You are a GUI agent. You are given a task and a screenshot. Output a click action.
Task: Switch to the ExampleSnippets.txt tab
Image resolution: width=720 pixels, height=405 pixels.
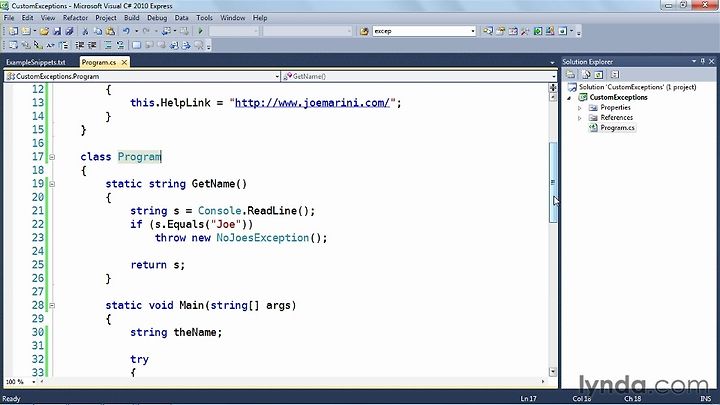pos(36,62)
